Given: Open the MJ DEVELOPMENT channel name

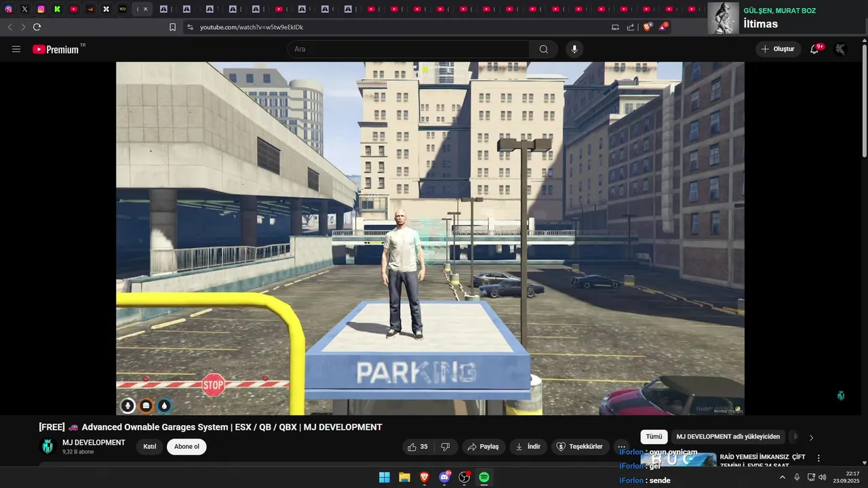Looking at the screenshot, I should (x=94, y=443).
